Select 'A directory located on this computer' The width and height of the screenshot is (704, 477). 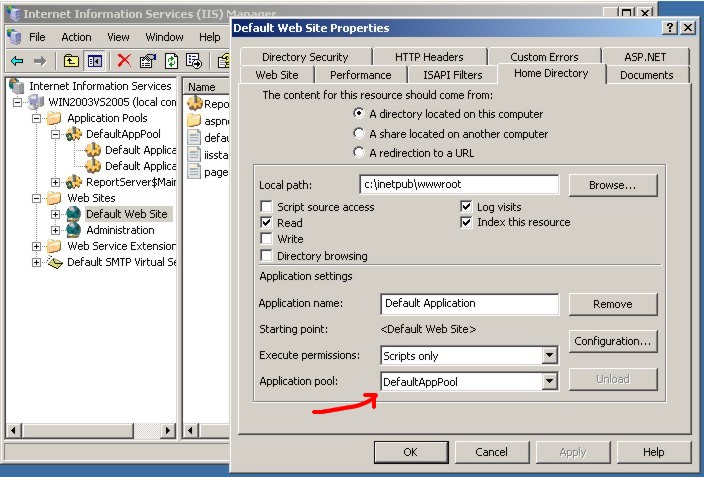pyautogui.click(x=358, y=113)
